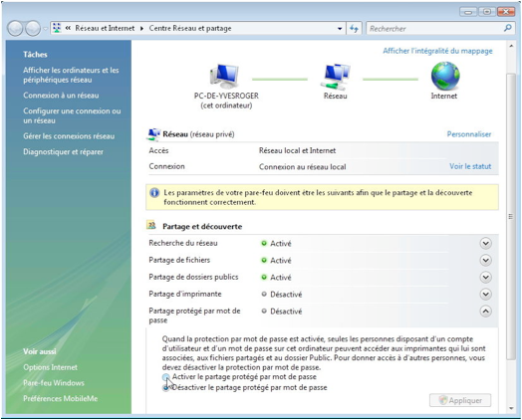This screenshot has height=420, width=522.
Task: Open Préférences MobileMe link
Action: pos(60,399)
